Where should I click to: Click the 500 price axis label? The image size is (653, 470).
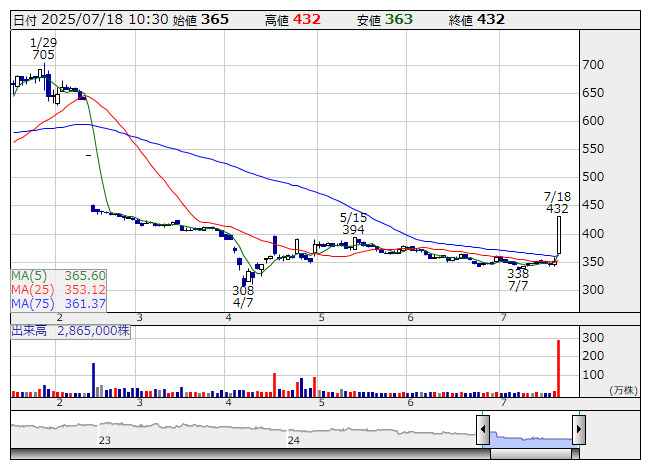[593, 177]
